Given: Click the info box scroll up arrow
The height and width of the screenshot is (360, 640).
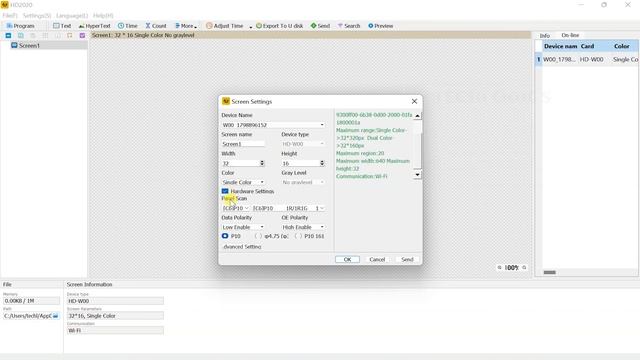Looking at the screenshot, I should pos(417,116).
